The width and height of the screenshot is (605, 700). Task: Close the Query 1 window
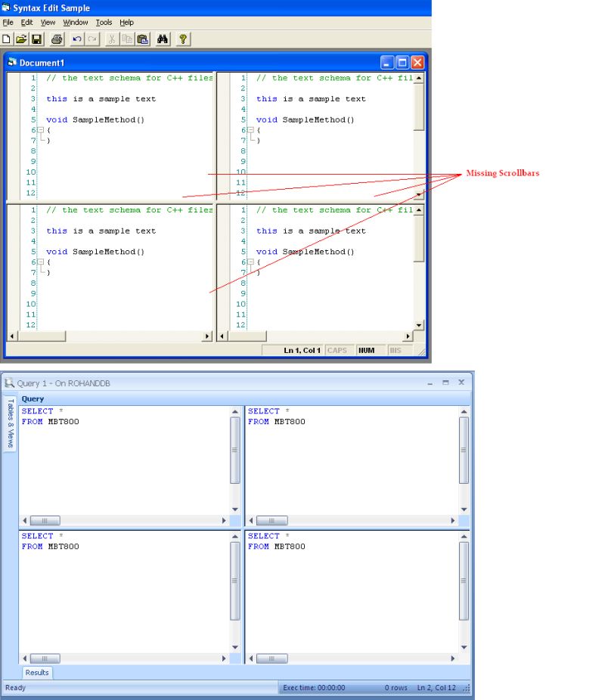[461, 383]
